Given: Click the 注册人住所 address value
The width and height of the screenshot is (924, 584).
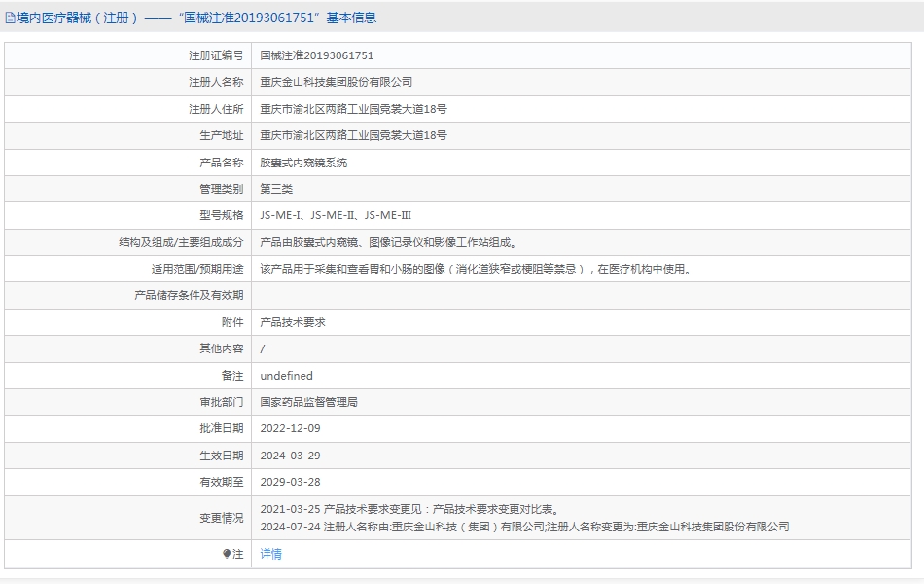Looking at the screenshot, I should pyautogui.click(x=353, y=109).
